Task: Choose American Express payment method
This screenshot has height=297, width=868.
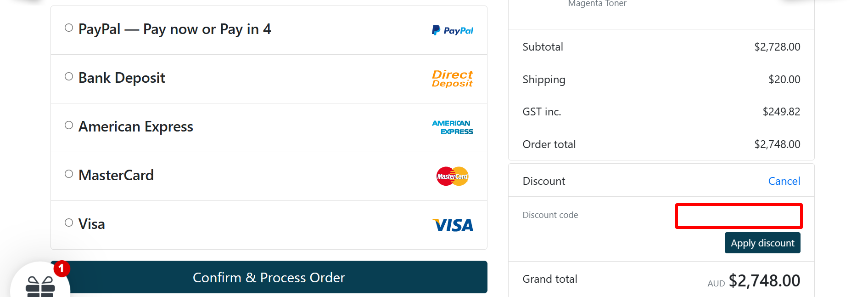Action: click(69, 125)
